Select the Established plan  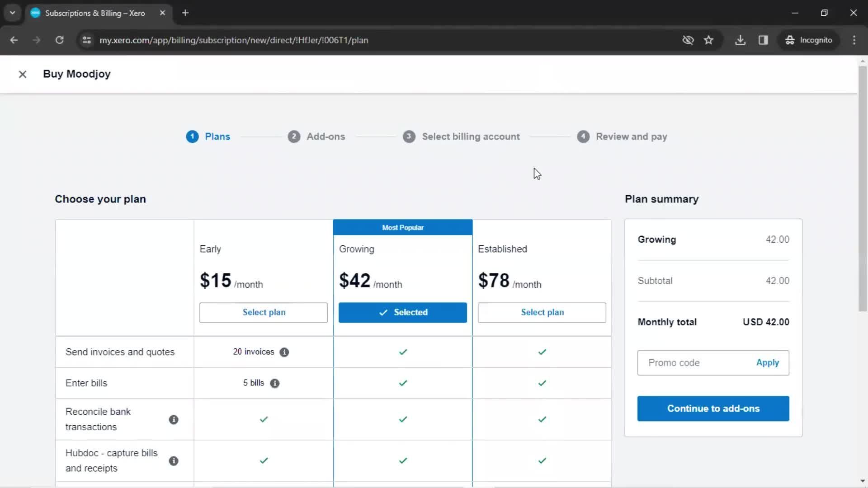542,313
